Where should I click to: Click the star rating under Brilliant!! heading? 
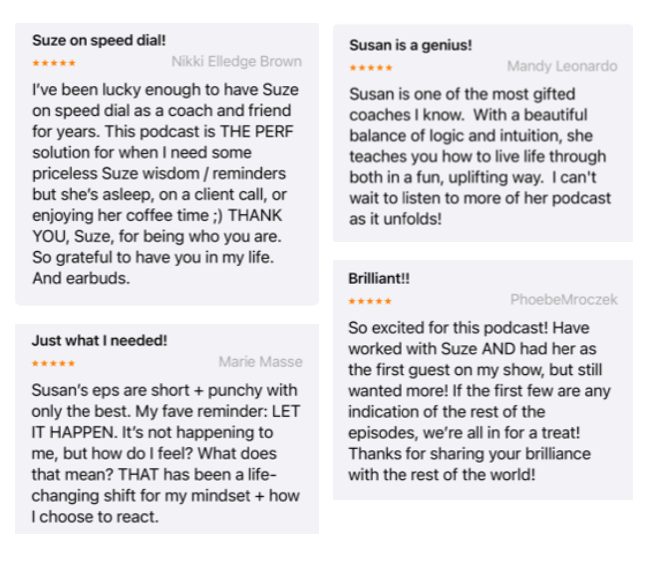pyautogui.click(x=370, y=301)
